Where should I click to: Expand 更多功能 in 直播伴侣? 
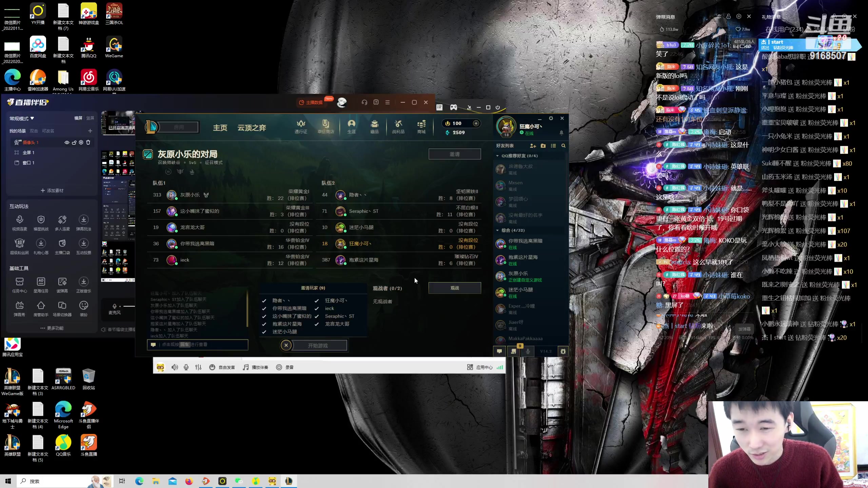click(x=52, y=328)
